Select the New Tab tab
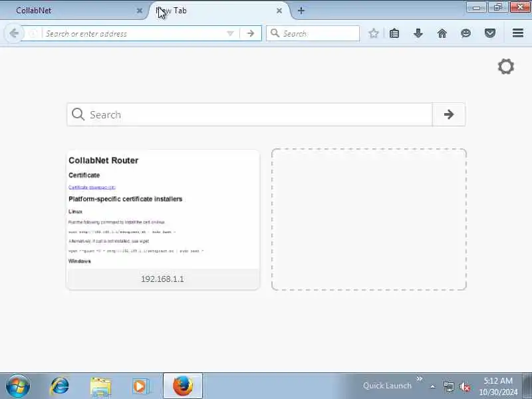This screenshot has width=532, height=399. tap(217, 11)
